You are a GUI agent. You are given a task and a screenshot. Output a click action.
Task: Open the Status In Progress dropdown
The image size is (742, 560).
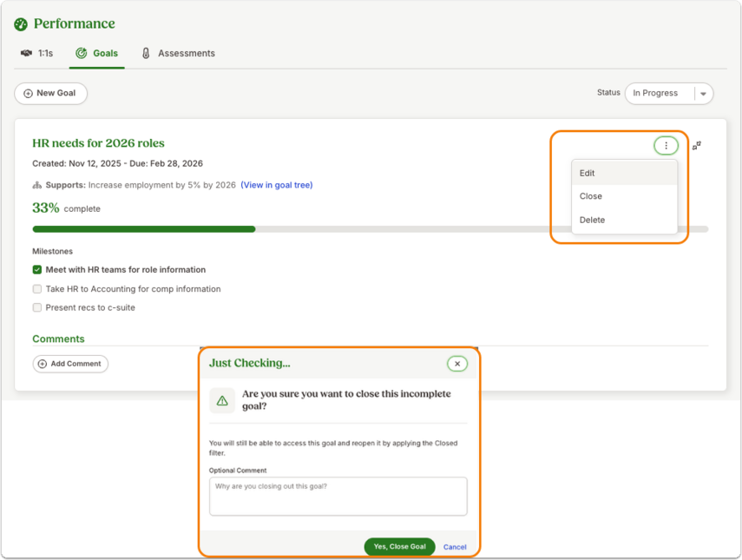point(668,93)
